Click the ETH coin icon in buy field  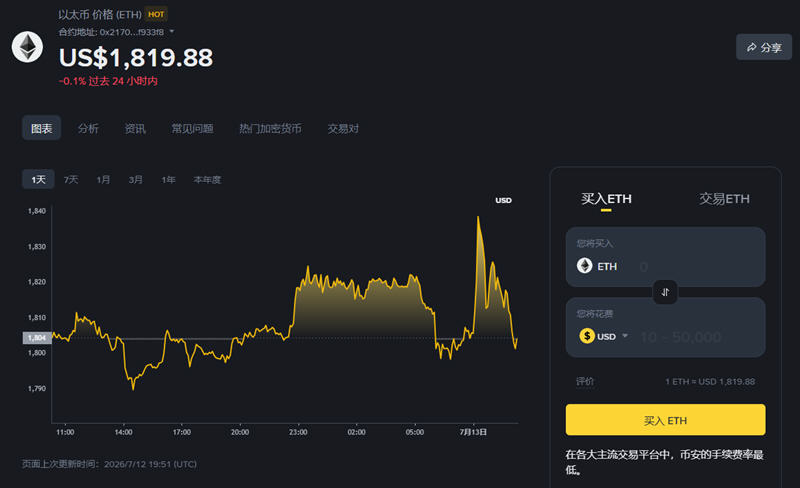tap(585, 265)
